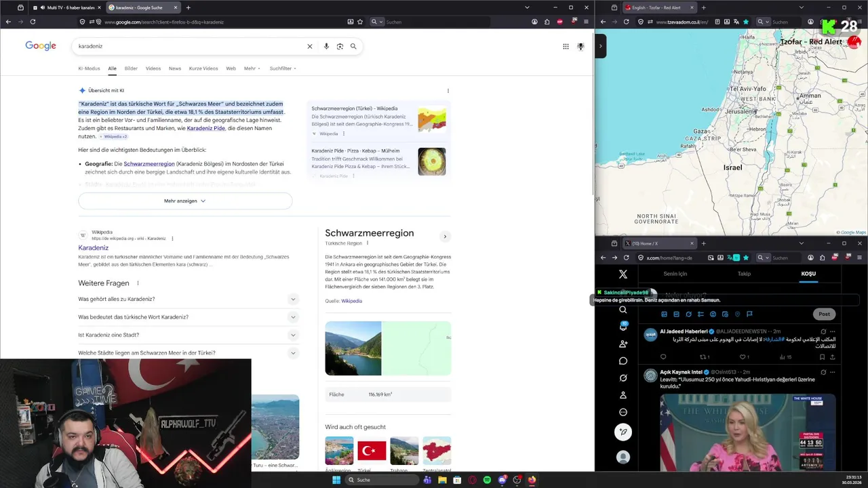The image size is (868, 488).
Task: Open the Karadeniz Pide link
Action: pos(205,128)
